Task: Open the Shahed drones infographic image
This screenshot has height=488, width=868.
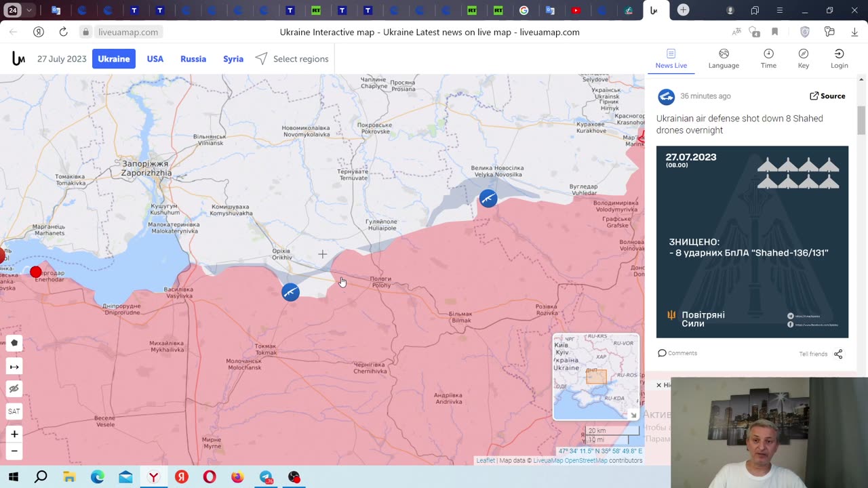Action: tap(752, 242)
